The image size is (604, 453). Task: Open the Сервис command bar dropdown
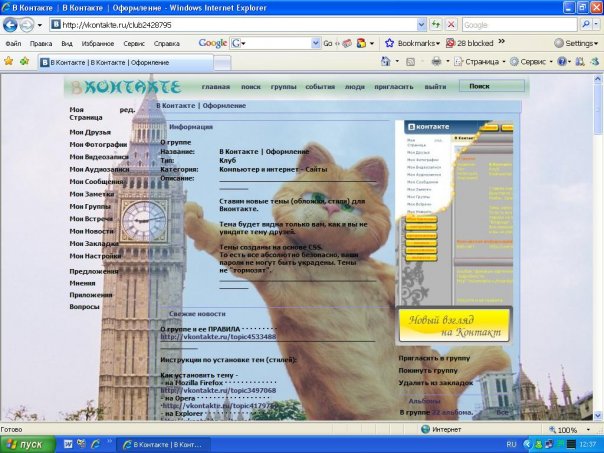coord(531,62)
